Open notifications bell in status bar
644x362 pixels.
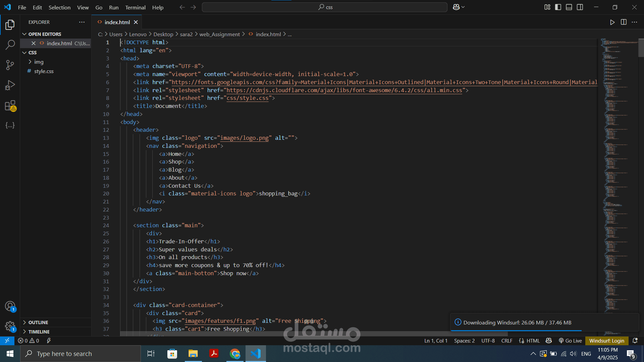[635, 341]
